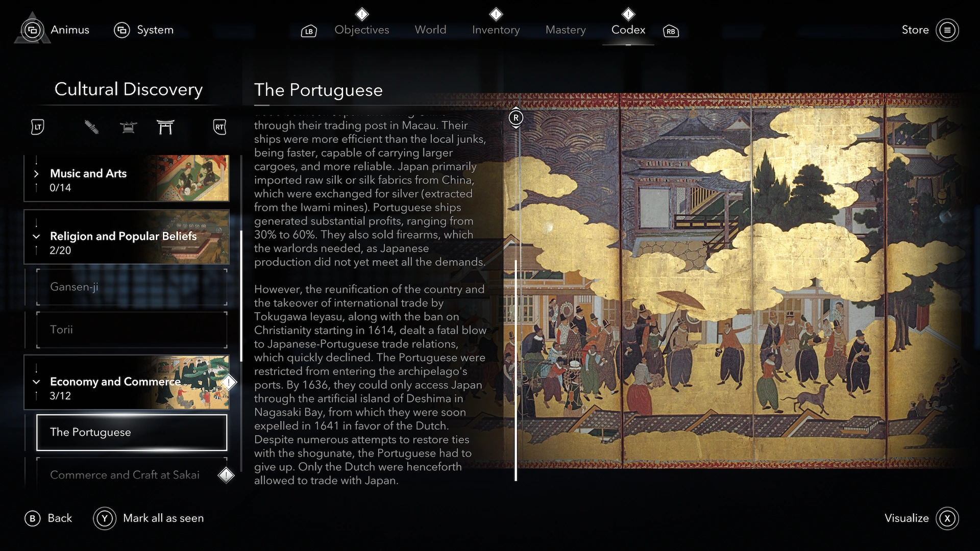Click the Back button

pos(48,518)
